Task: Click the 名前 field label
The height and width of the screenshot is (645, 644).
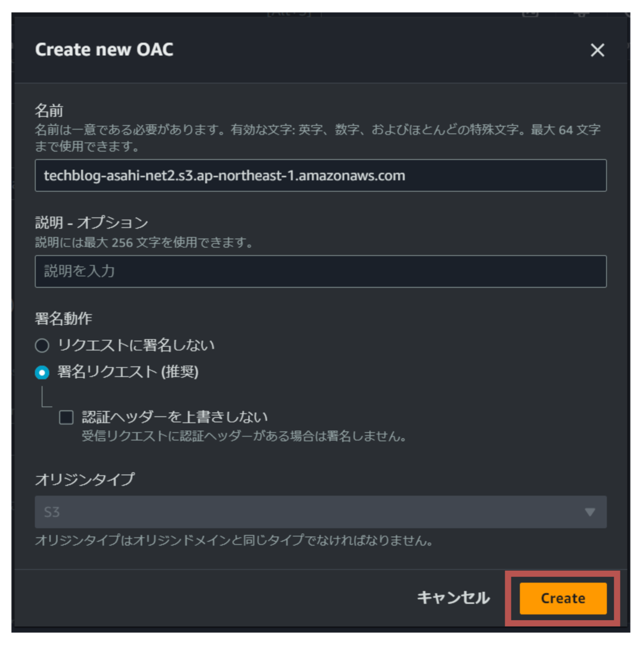Action: click(x=49, y=111)
